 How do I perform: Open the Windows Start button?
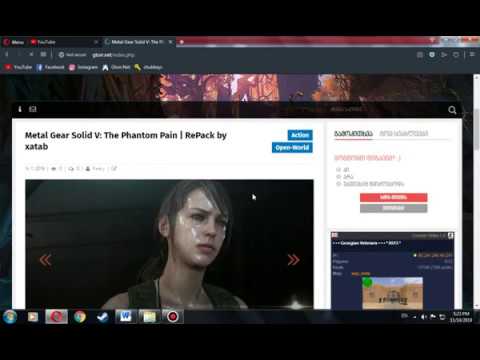(10, 317)
